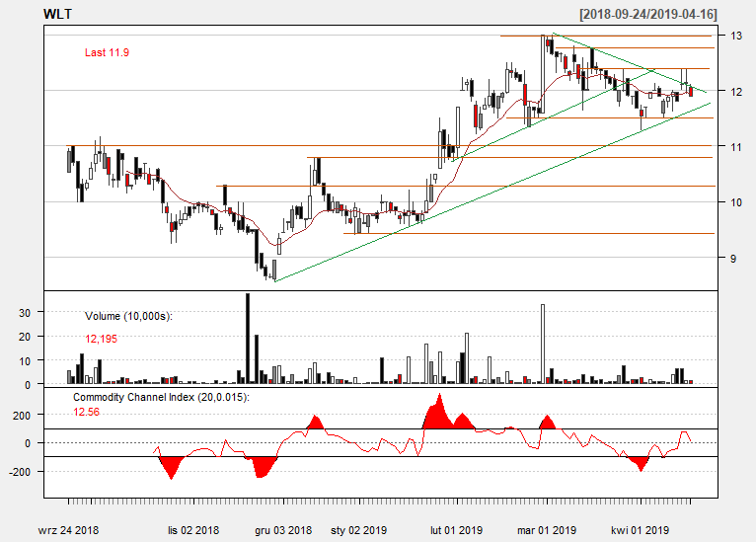Click the last red candlestick on the chart
This screenshot has width=756, height=542.
[x=691, y=91]
